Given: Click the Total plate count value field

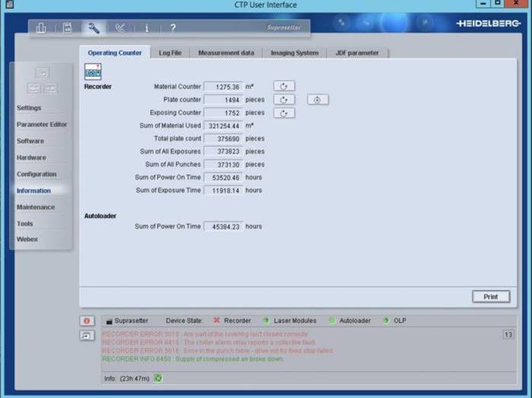Looking at the screenshot, I should point(223,138).
